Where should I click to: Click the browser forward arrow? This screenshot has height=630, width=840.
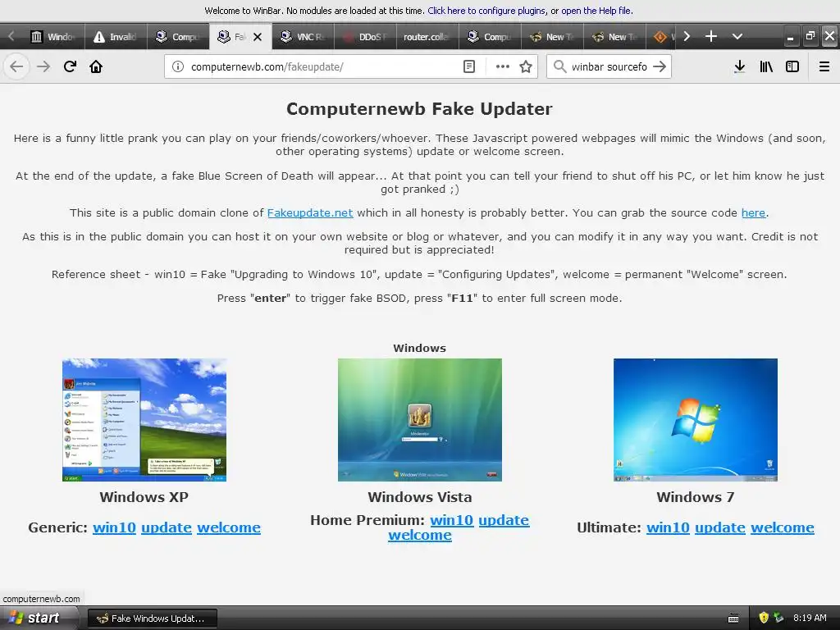coord(43,66)
